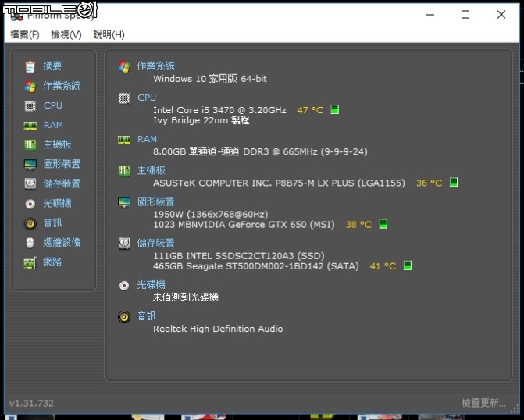This screenshot has height=420, width=524.
Task: Open the 檢視(V) menu
Action: (x=66, y=34)
